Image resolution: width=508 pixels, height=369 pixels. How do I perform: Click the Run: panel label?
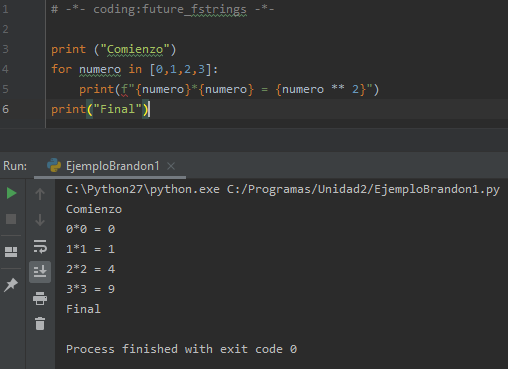pyautogui.click(x=15, y=166)
